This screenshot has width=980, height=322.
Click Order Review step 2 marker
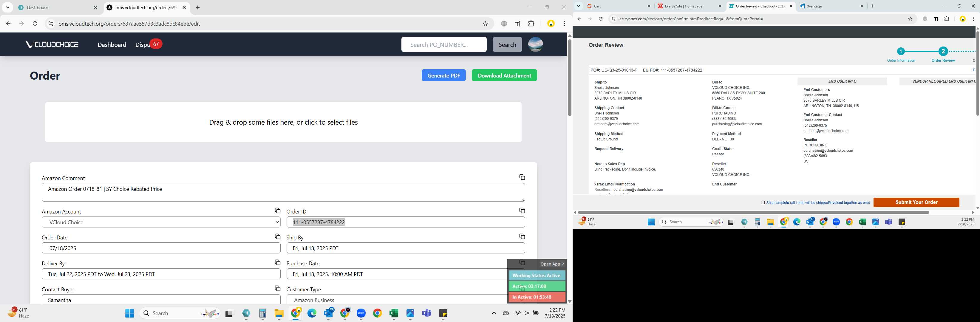point(943,51)
